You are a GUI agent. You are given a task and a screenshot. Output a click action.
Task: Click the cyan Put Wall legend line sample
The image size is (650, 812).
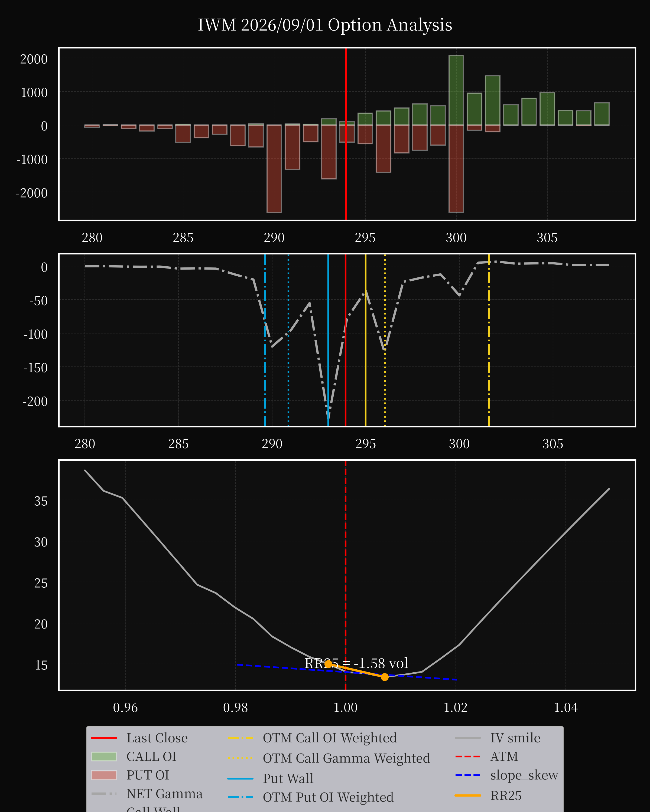240,778
